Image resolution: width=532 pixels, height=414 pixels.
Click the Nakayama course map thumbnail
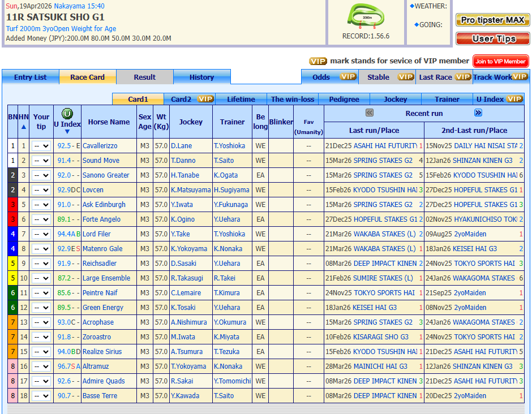click(x=366, y=16)
